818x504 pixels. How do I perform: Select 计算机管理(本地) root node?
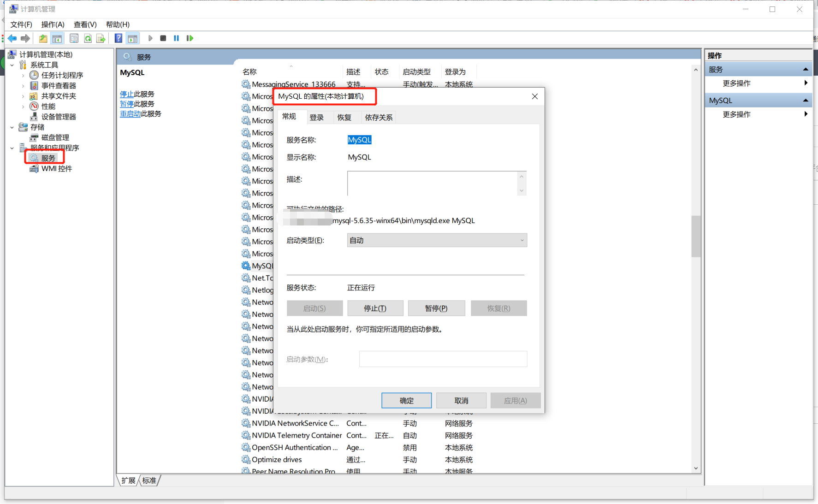tap(46, 54)
